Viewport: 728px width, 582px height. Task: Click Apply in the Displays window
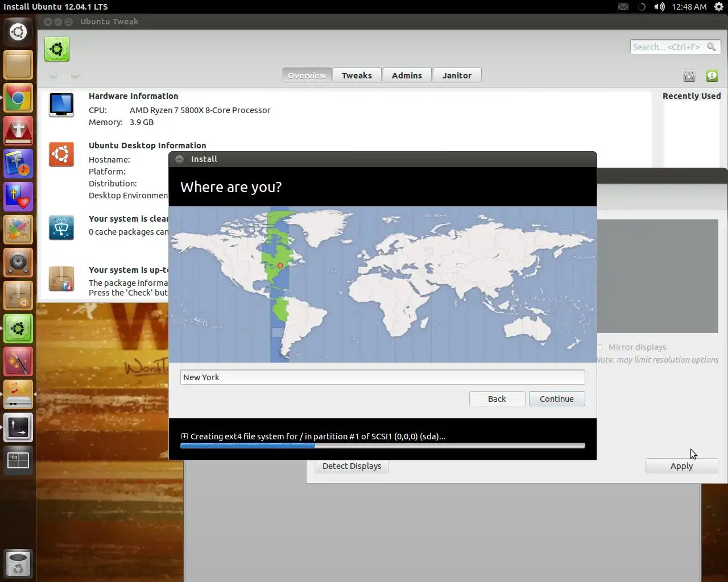[x=681, y=466]
